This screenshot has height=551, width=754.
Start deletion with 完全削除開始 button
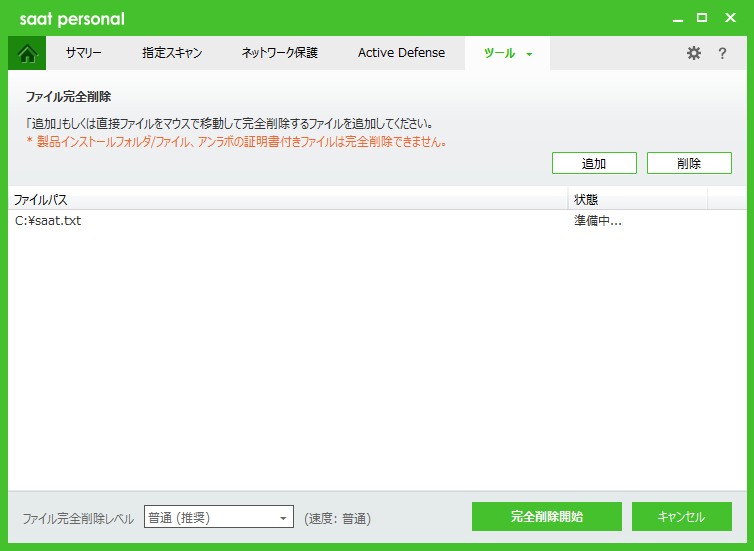tap(547, 516)
